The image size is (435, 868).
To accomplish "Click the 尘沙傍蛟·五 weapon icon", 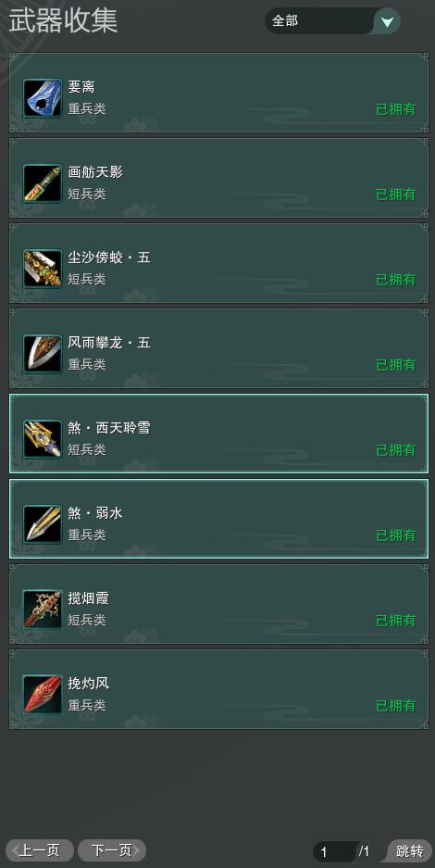I will tap(43, 269).
